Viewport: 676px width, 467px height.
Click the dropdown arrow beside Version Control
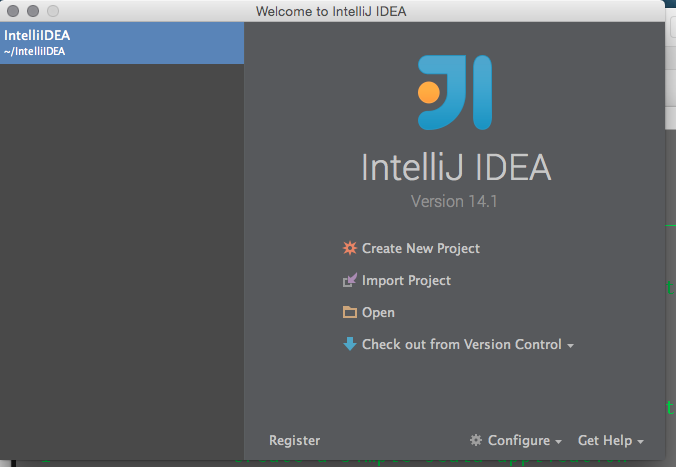point(570,346)
